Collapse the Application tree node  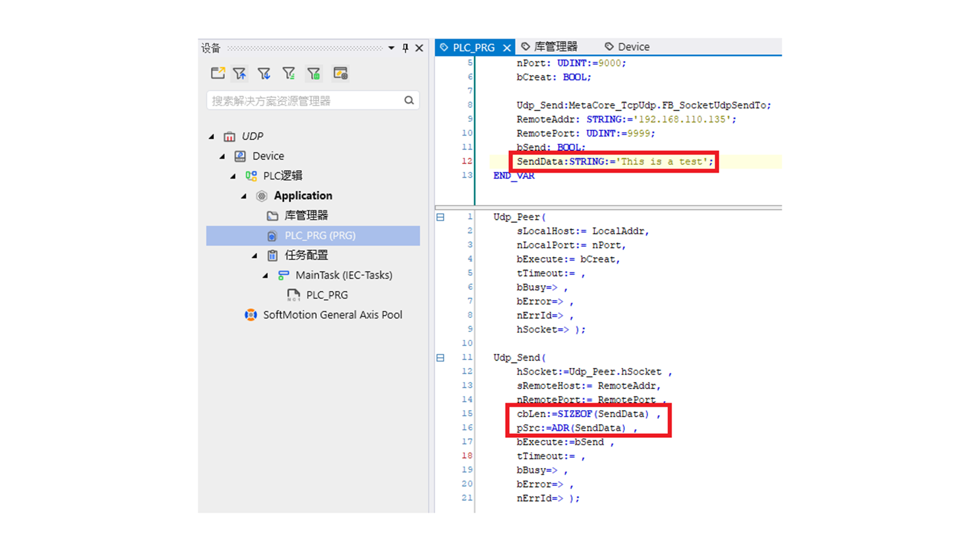click(x=243, y=196)
